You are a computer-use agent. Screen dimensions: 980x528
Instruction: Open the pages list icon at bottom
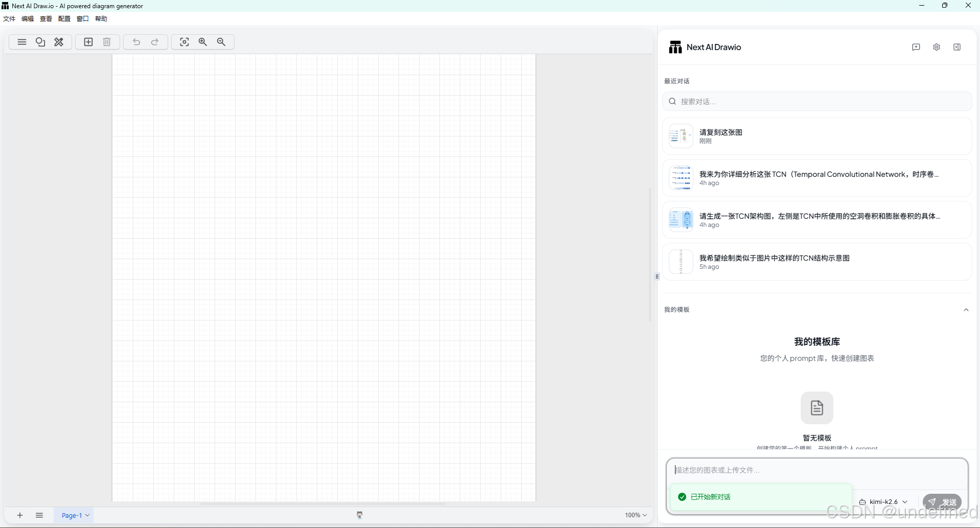tap(39, 515)
